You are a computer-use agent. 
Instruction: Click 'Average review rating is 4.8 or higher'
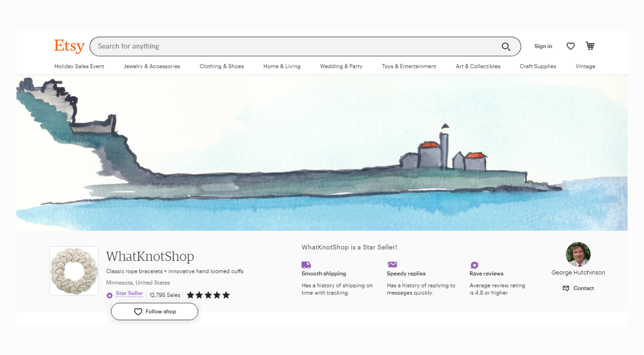[x=497, y=289]
